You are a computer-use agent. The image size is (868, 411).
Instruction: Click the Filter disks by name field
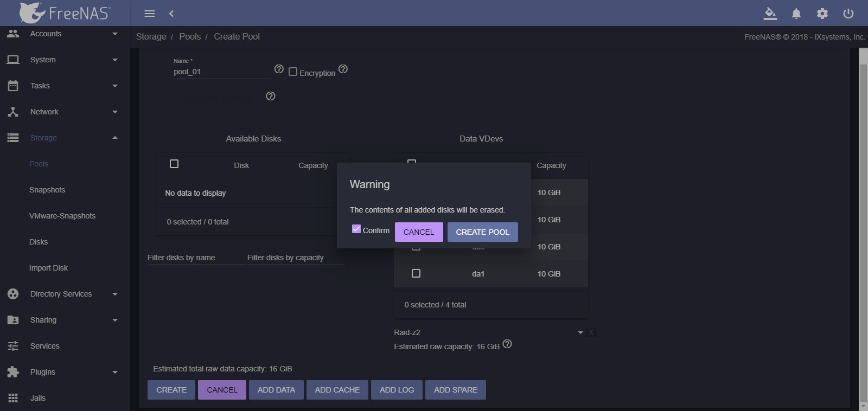(x=195, y=258)
